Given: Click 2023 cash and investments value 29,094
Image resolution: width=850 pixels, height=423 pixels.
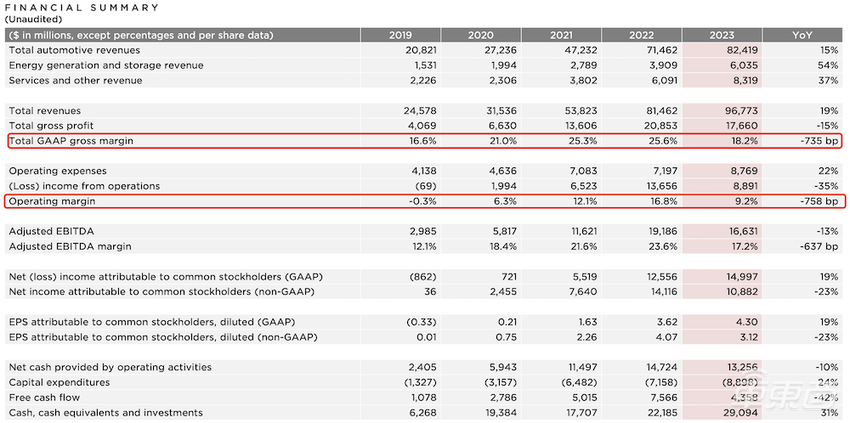Looking at the screenshot, I should coord(741,413).
